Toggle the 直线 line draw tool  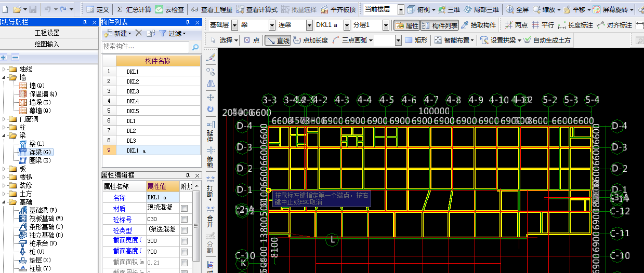click(x=278, y=40)
